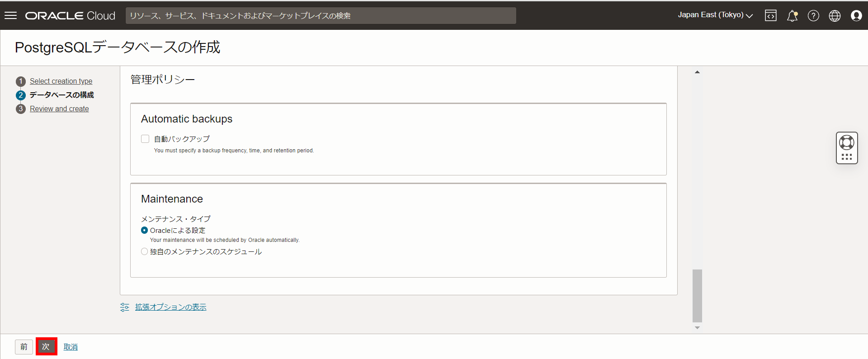Click the メンテナンス・タイプ label

click(176, 219)
